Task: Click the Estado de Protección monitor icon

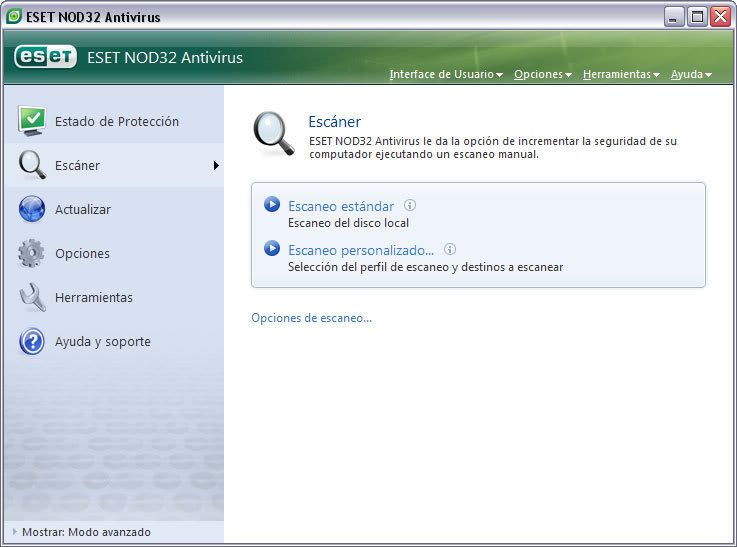Action: click(x=32, y=121)
